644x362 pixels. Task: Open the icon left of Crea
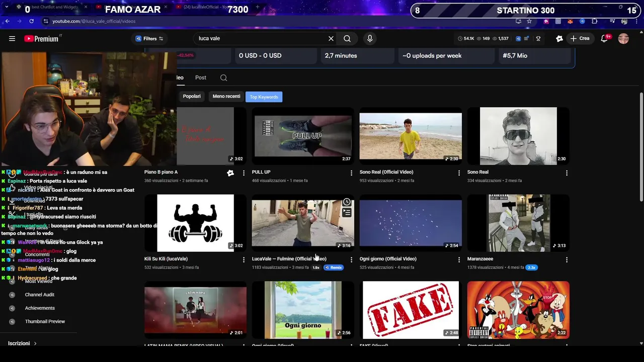coord(559,38)
